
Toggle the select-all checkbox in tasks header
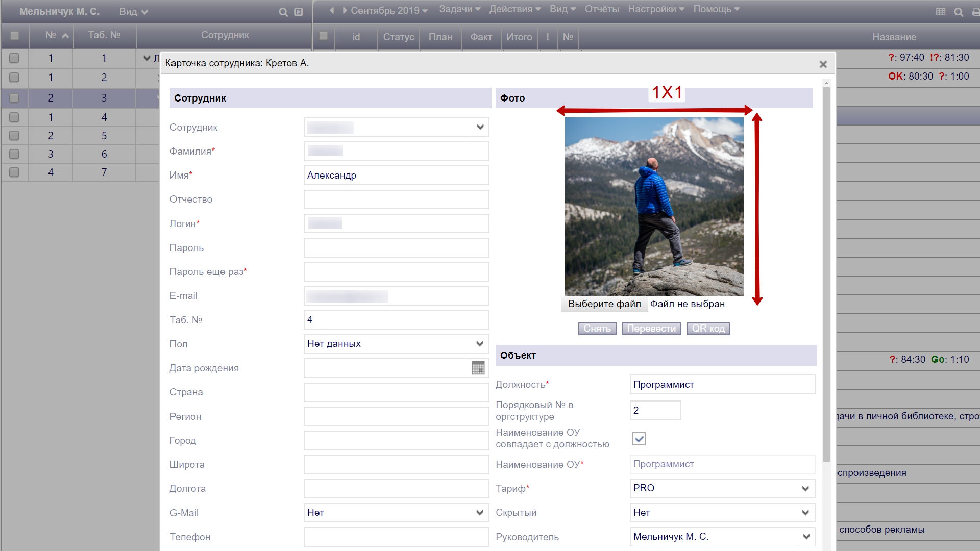pos(323,36)
